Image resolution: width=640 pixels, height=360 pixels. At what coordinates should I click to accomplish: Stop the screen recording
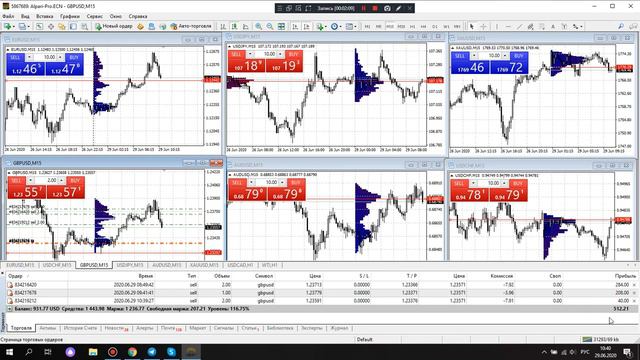375,8
